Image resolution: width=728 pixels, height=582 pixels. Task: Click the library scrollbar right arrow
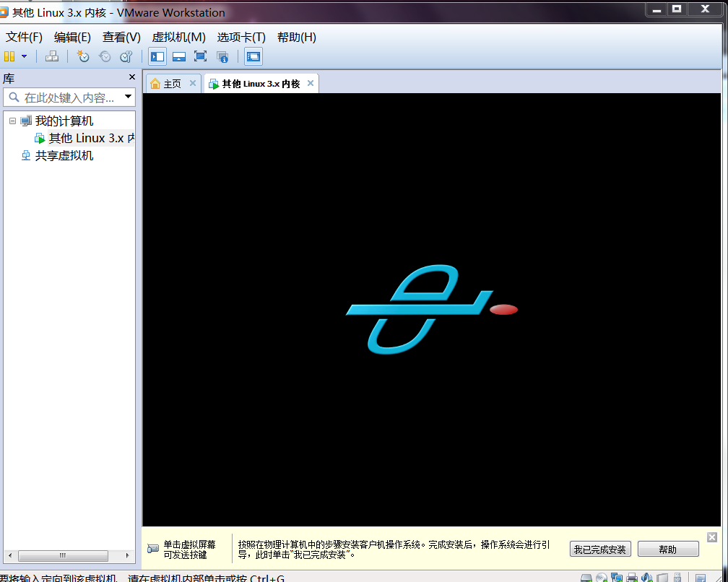[x=127, y=555]
